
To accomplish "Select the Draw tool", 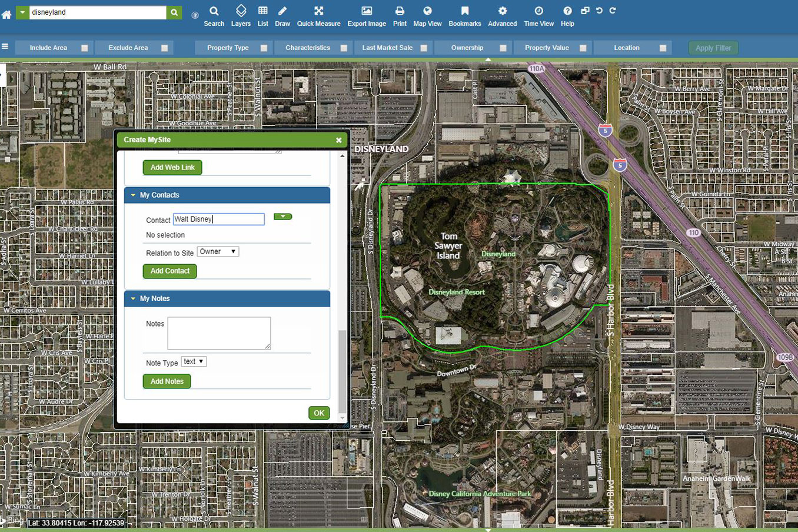I will (x=282, y=16).
